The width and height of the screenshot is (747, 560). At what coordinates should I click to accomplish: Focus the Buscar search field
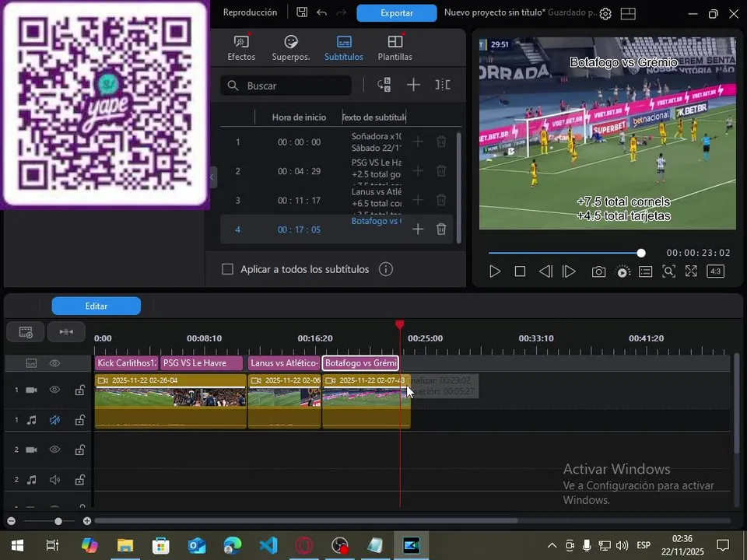(x=286, y=86)
